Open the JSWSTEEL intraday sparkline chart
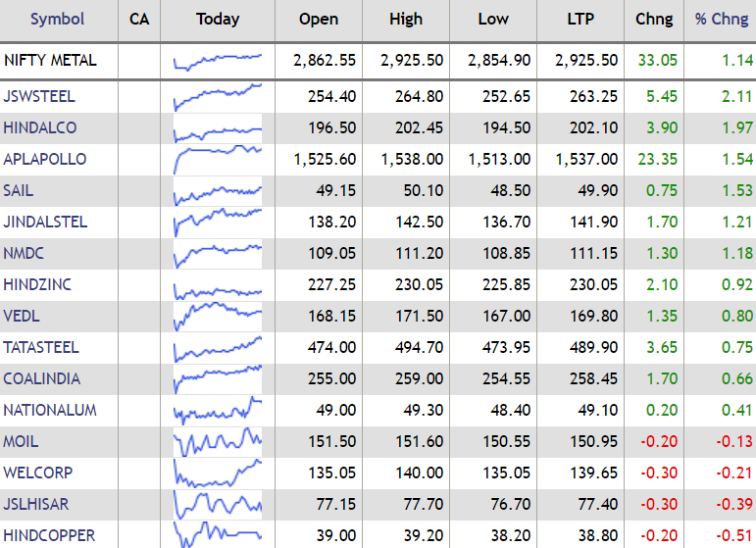Viewport: 756px width, 548px height. [x=218, y=96]
